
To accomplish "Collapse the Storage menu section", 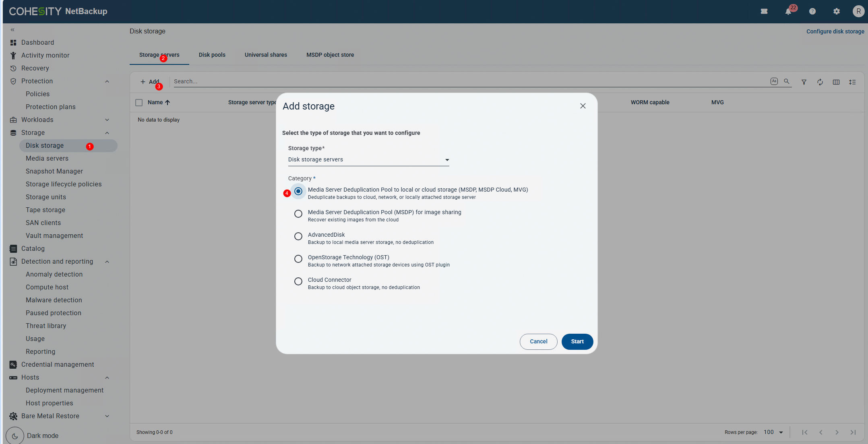I will click(x=107, y=133).
